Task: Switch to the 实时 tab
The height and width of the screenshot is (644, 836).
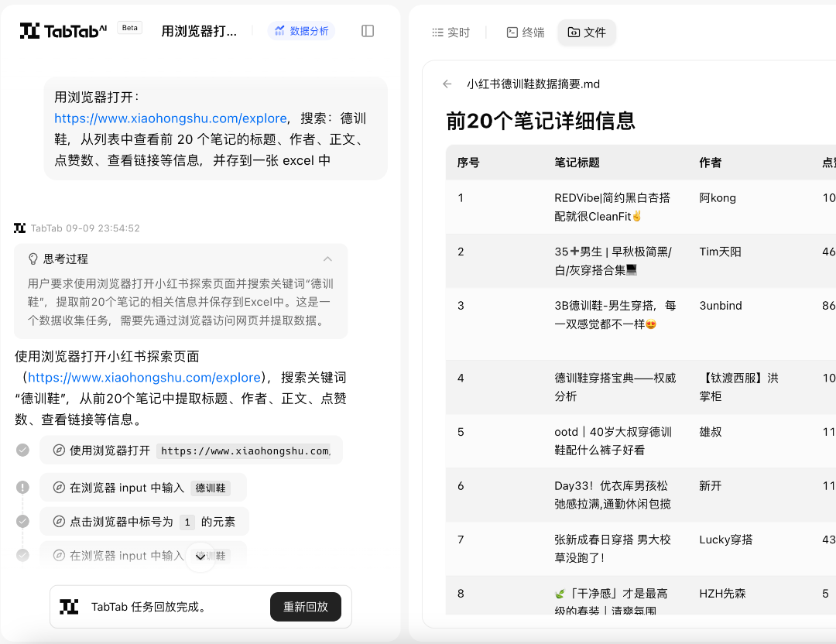Action: 450,33
